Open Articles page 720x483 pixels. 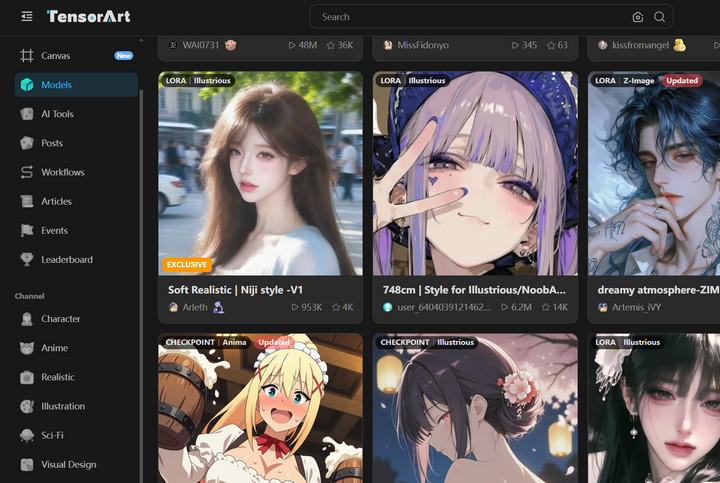click(x=76, y=201)
